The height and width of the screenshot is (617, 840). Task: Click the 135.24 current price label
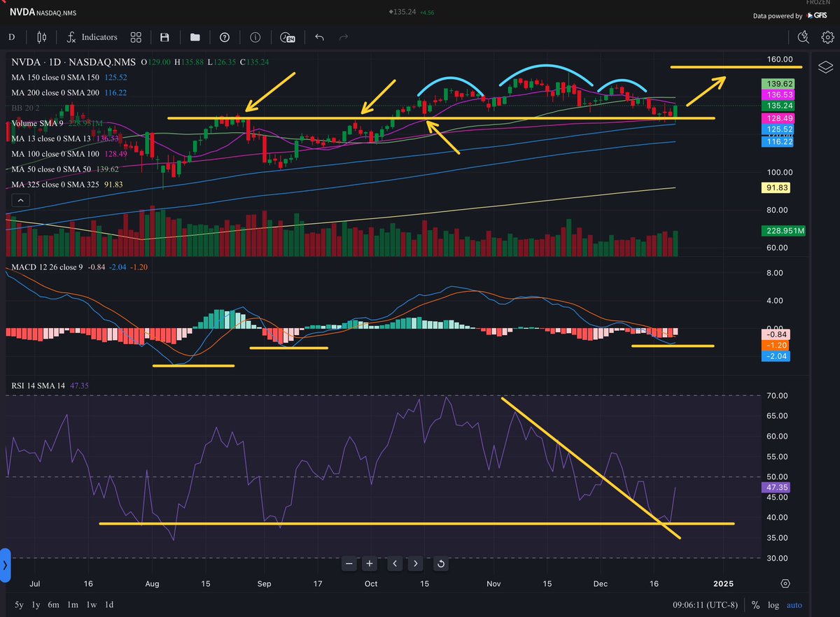(778, 106)
